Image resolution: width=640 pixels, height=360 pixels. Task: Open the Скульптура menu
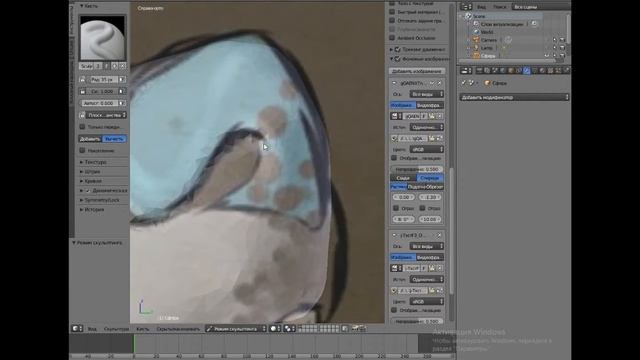pyautogui.click(x=116, y=329)
